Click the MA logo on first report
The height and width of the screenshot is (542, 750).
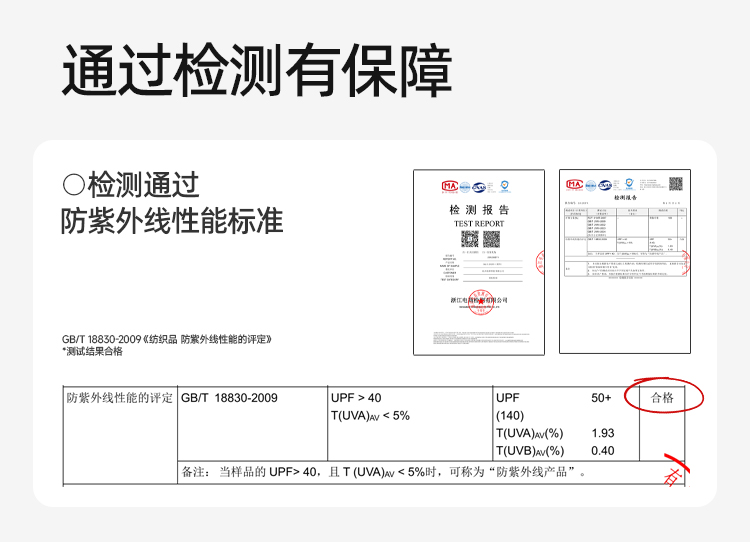tap(449, 186)
